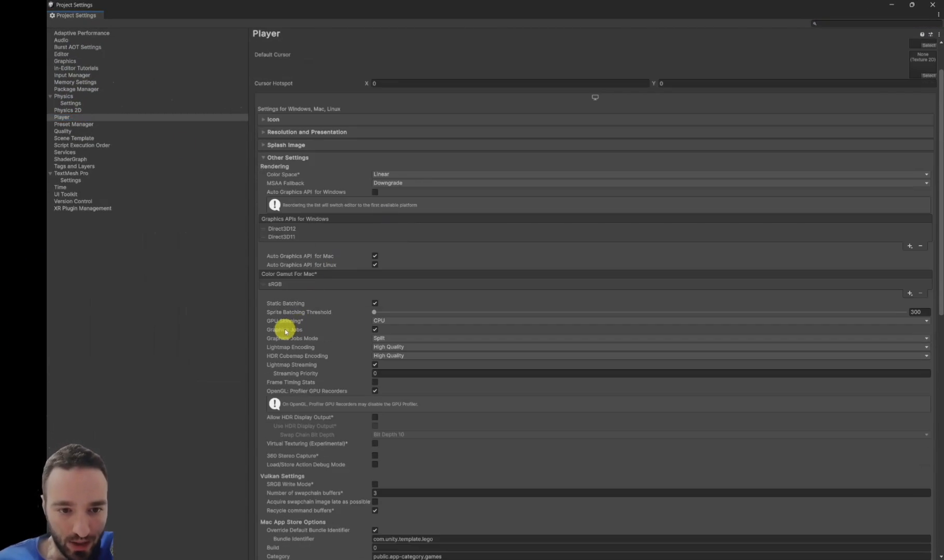Click inside the Bundle Identifier input field

(x=519, y=539)
